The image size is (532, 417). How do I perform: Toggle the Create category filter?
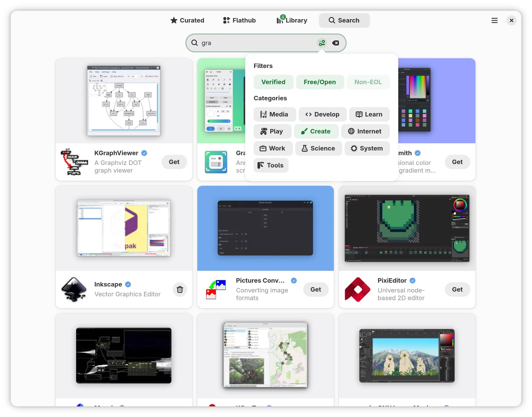pyautogui.click(x=316, y=131)
